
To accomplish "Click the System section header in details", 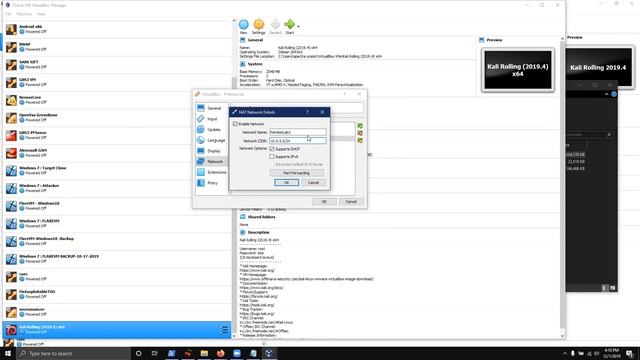I will click(x=255, y=64).
